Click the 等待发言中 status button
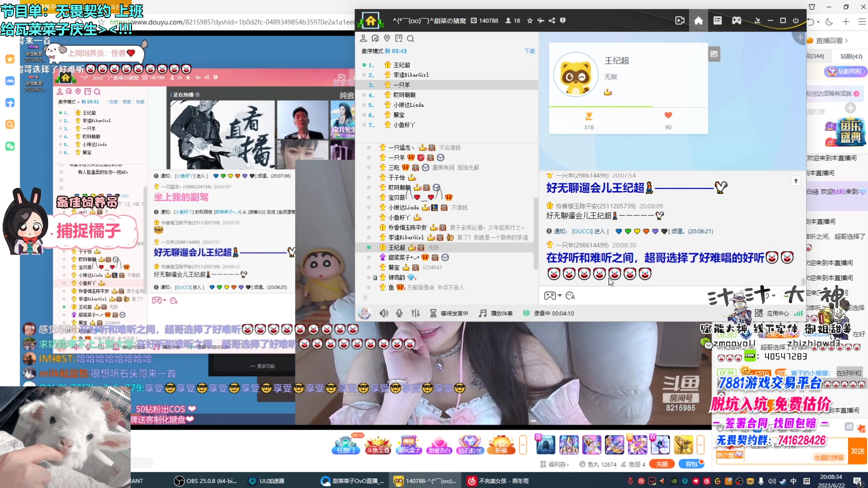Image resolution: width=868 pixels, height=488 pixels. point(449,314)
